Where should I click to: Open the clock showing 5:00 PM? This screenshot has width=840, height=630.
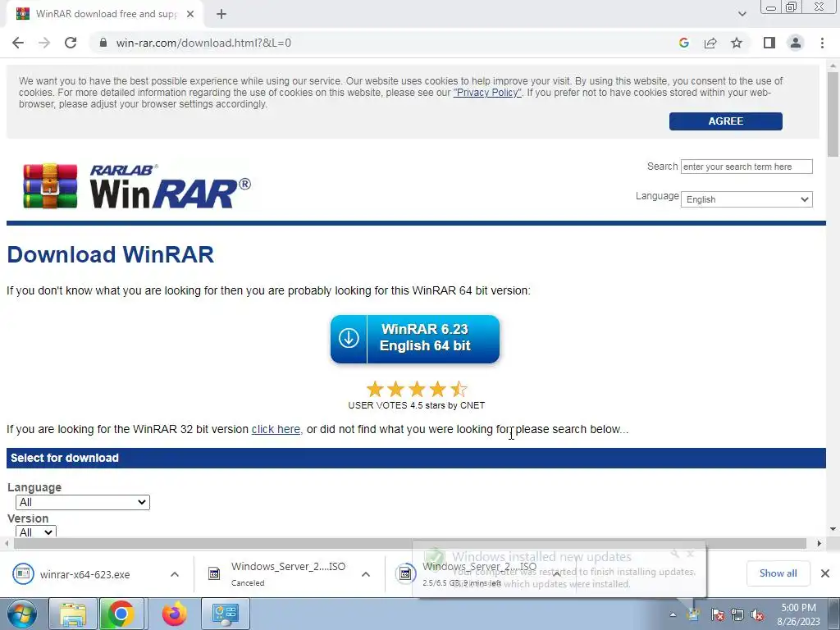798,614
